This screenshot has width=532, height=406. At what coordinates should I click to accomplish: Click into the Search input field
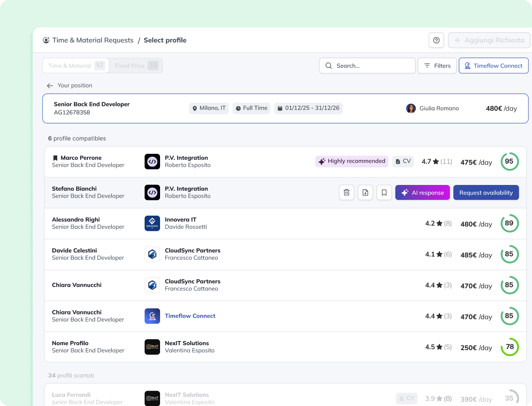coord(367,66)
